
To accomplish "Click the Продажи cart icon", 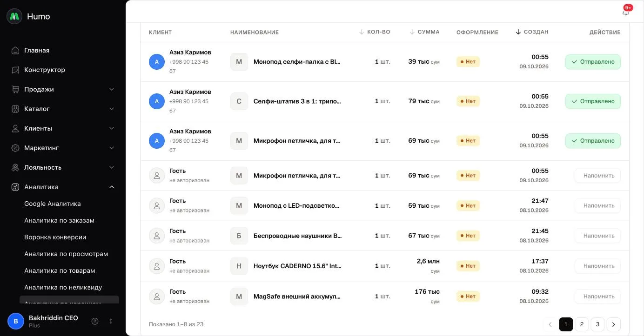I will (x=15, y=89).
